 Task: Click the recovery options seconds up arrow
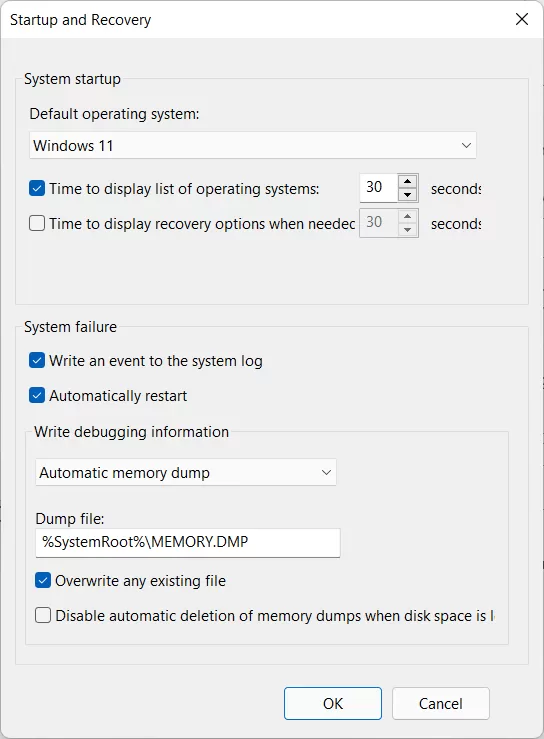[x=407, y=216]
